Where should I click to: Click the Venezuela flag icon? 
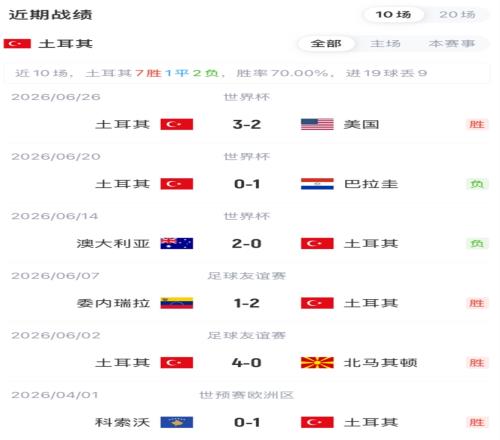(177, 303)
